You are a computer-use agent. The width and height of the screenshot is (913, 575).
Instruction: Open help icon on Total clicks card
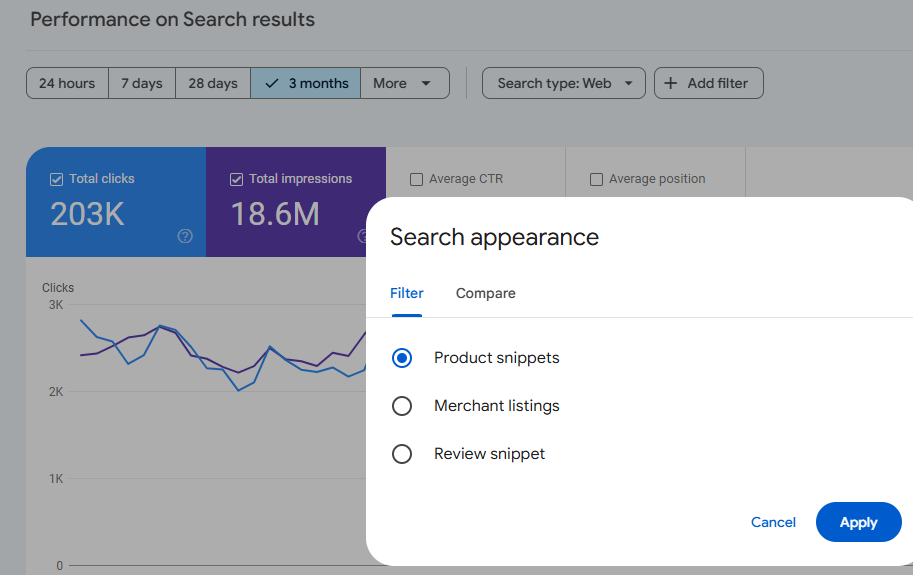click(185, 236)
